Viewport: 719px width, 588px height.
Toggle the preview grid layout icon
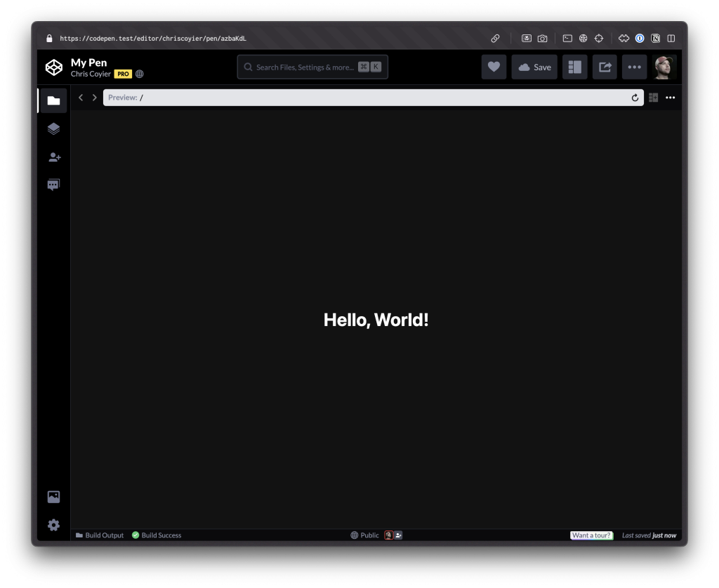point(654,98)
